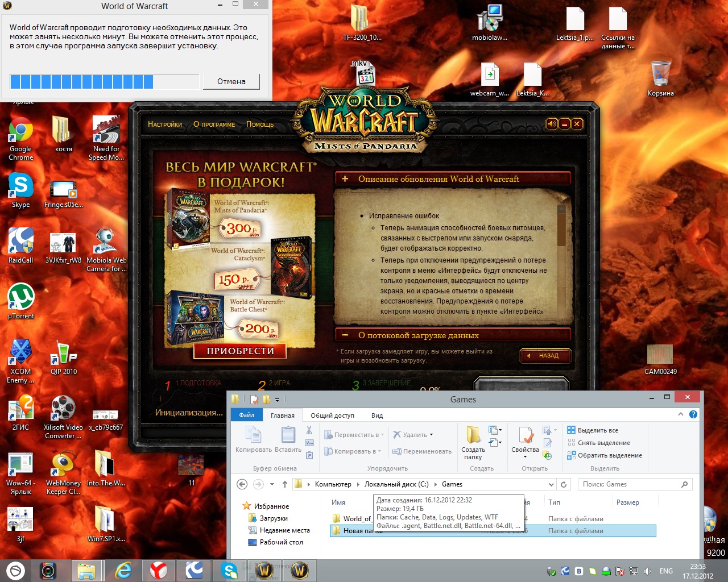This screenshot has height=582, width=728.
Task: Click the installer progress bar
Action: coord(105,81)
